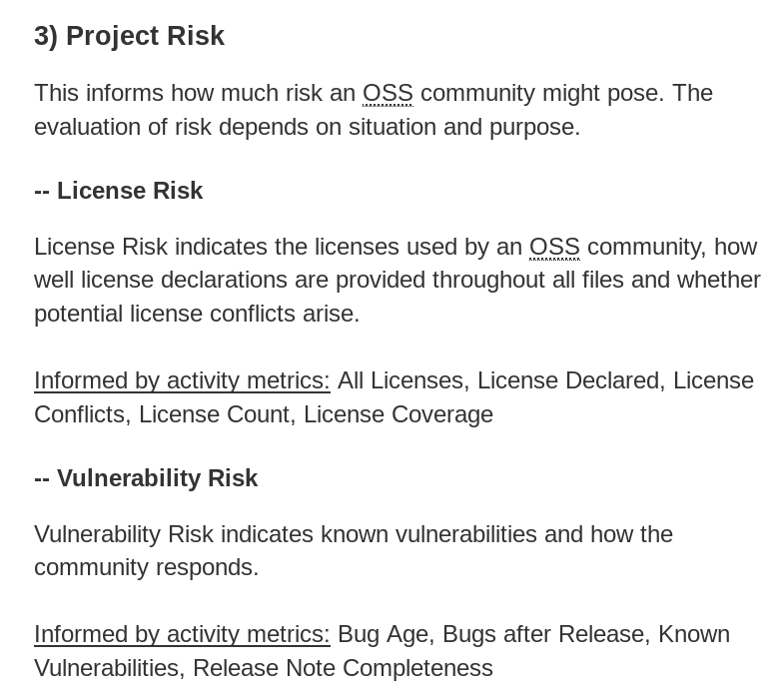
Task: Click the line "evaluation of risk depends on situation"
Action: pyautogui.click(x=307, y=127)
